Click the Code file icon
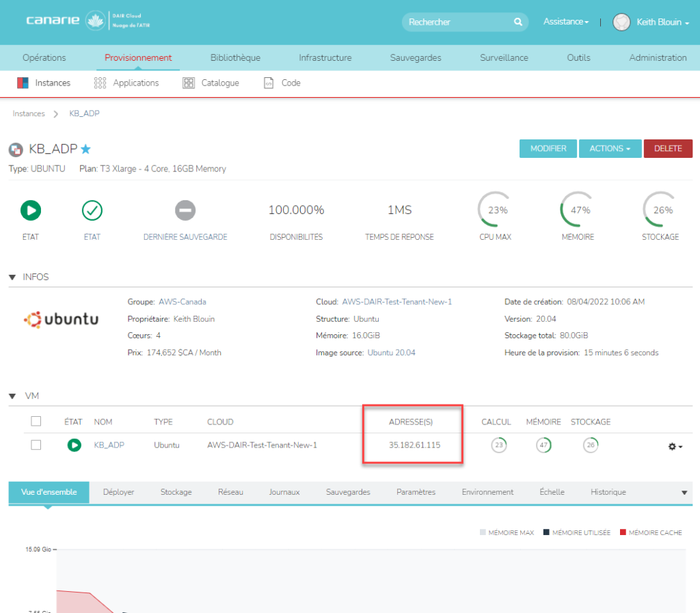 [269, 83]
